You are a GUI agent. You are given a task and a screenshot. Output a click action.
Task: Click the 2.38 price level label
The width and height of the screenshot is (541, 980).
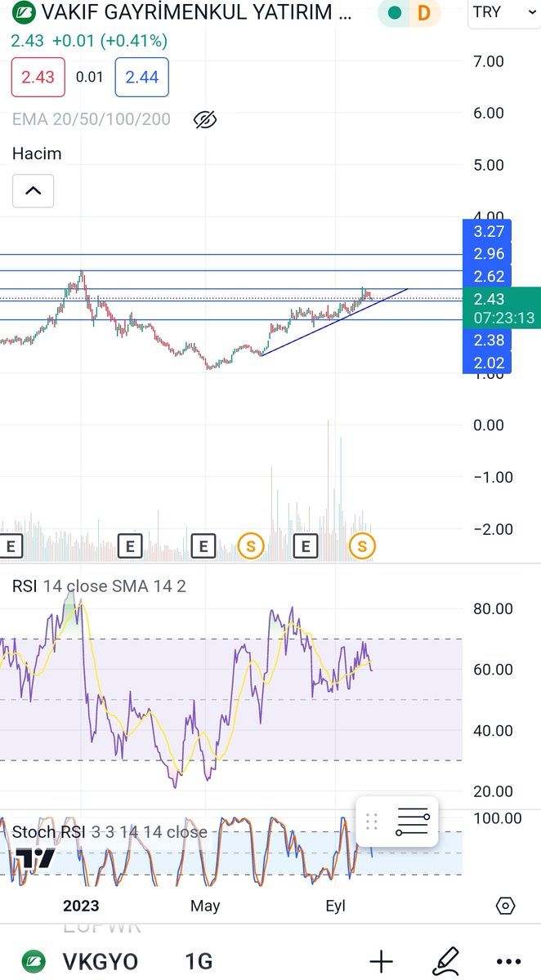click(x=489, y=340)
